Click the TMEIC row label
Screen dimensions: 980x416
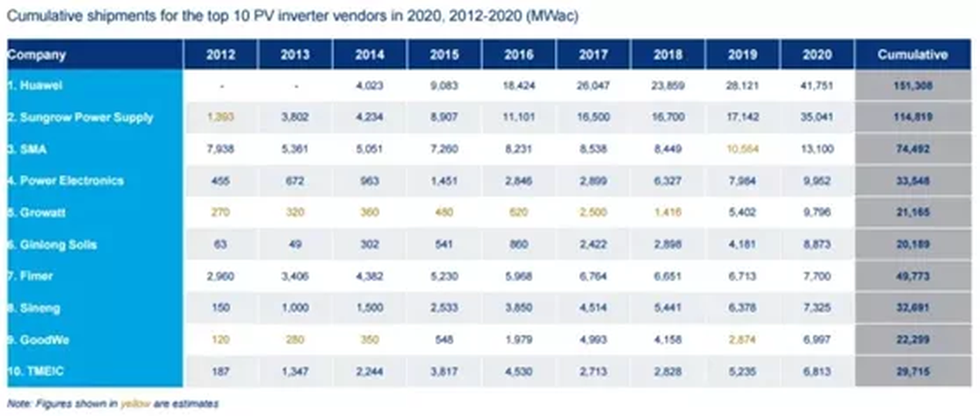coord(36,371)
